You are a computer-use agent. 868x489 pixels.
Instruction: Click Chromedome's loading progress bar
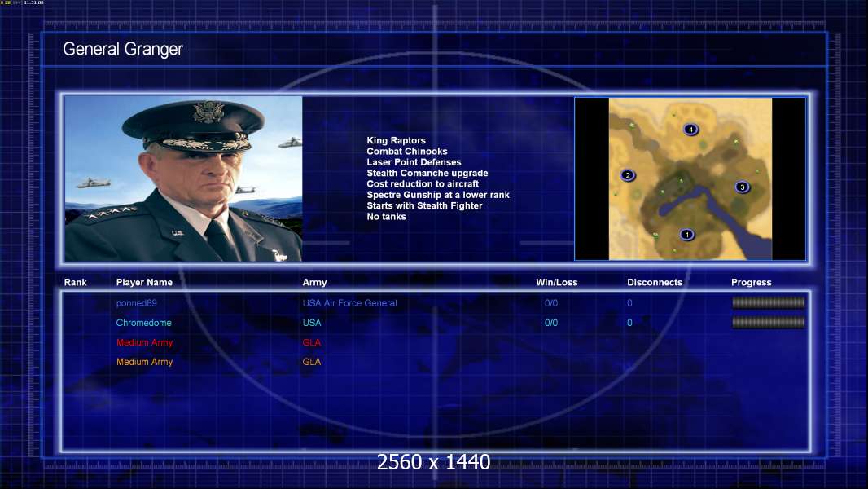point(769,322)
